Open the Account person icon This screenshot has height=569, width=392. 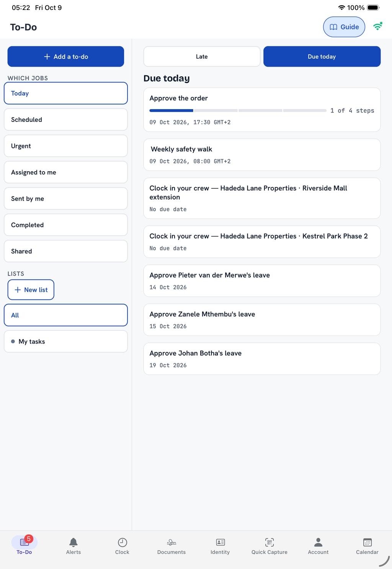click(x=318, y=542)
